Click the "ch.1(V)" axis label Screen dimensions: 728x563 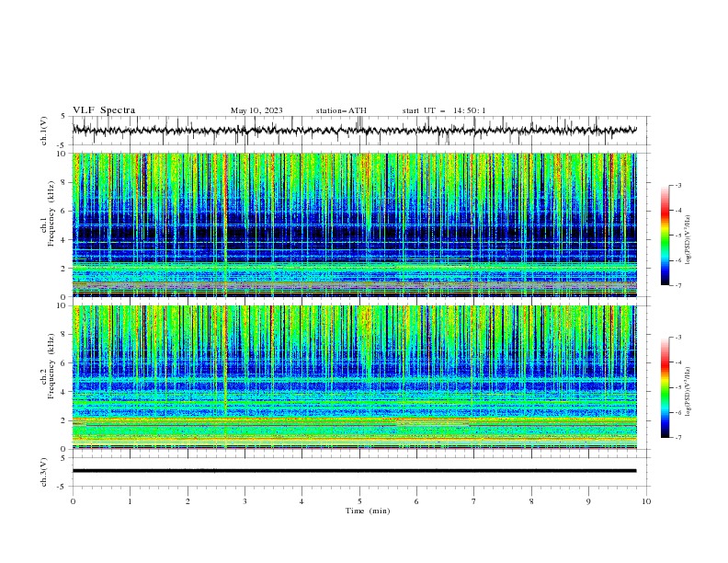(x=44, y=131)
